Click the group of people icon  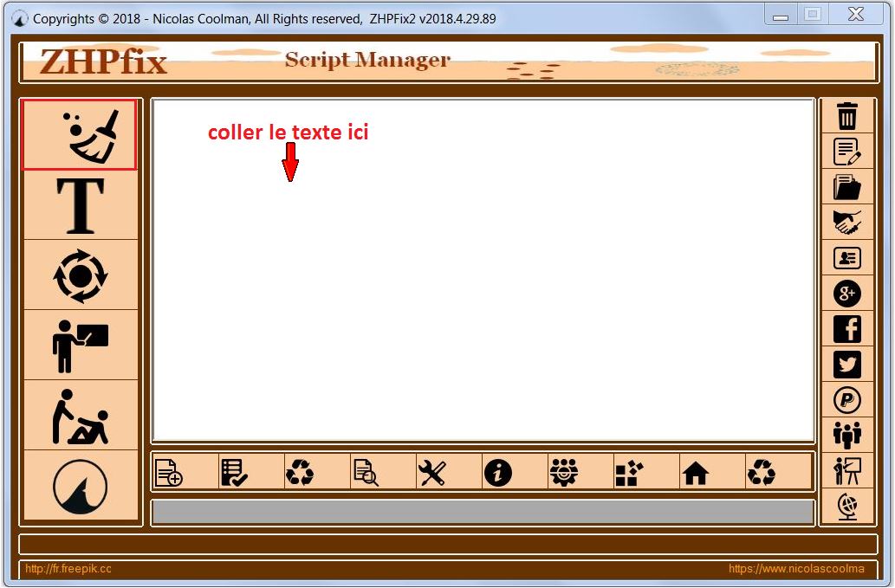(847, 435)
